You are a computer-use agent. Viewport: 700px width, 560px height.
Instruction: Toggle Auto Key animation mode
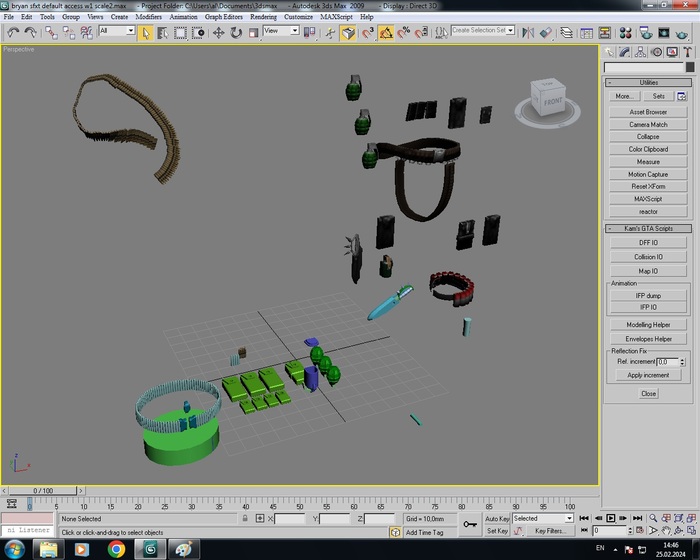[x=497, y=518]
